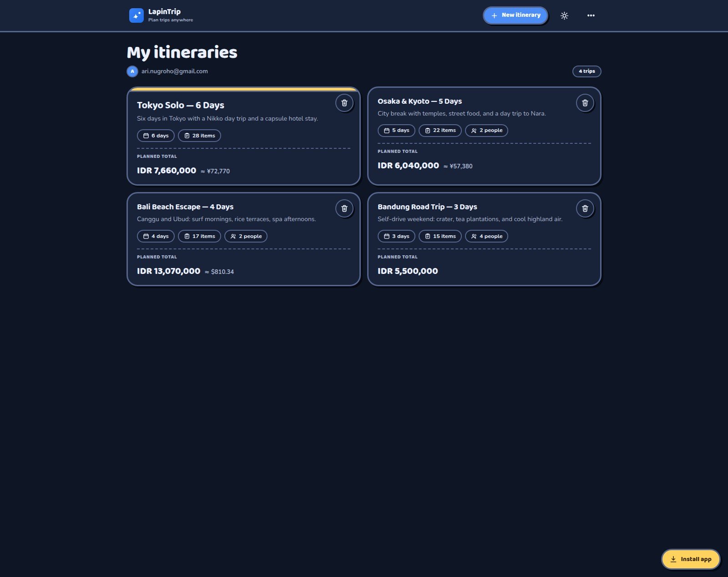This screenshot has width=728, height=577.
Task: Click the IDR 5,500,000 total
Action: pyautogui.click(x=408, y=271)
